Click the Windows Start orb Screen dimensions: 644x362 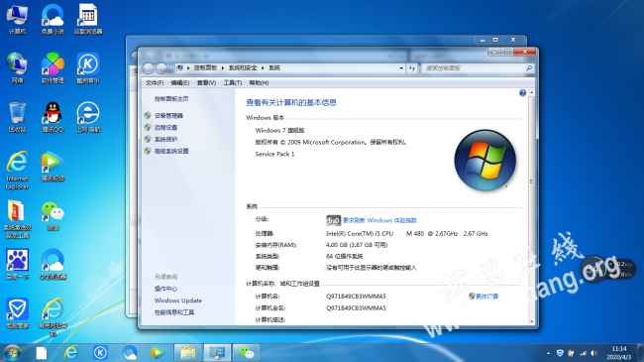click(x=12, y=353)
